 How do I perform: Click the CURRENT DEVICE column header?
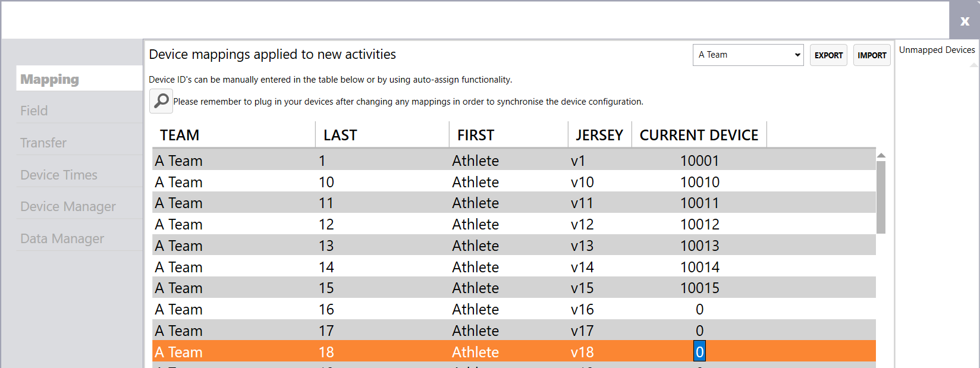click(x=699, y=134)
